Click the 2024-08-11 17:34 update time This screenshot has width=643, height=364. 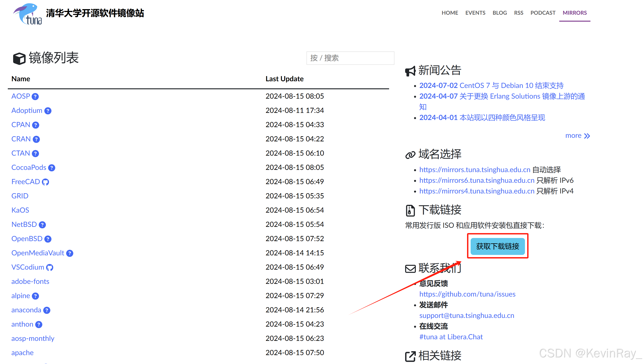click(x=295, y=110)
